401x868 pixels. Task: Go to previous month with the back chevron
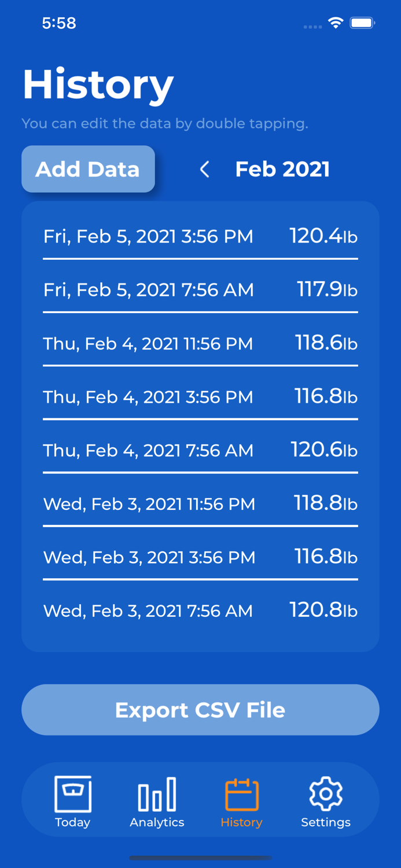tap(204, 169)
